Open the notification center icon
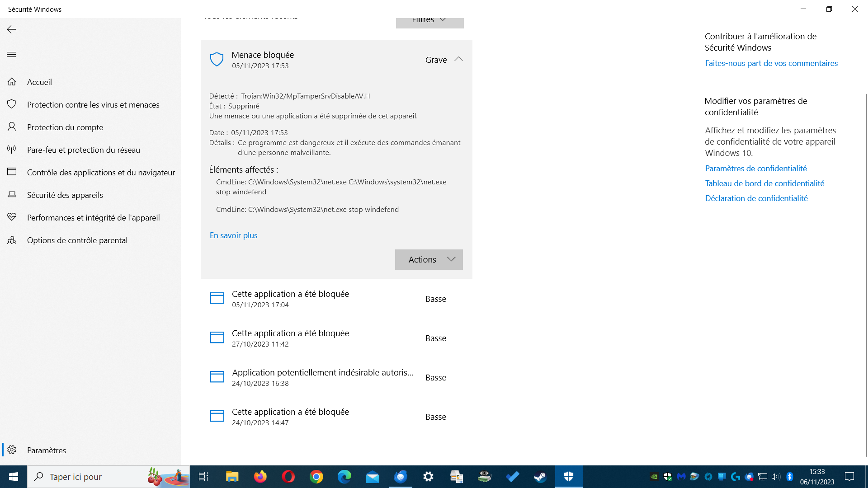The image size is (868, 488). pos(849,477)
